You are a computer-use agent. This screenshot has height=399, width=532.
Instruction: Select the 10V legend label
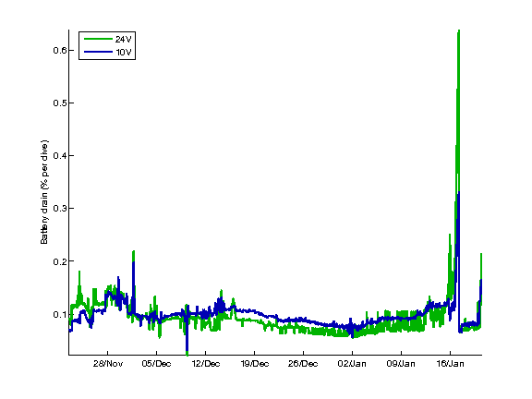123,53
